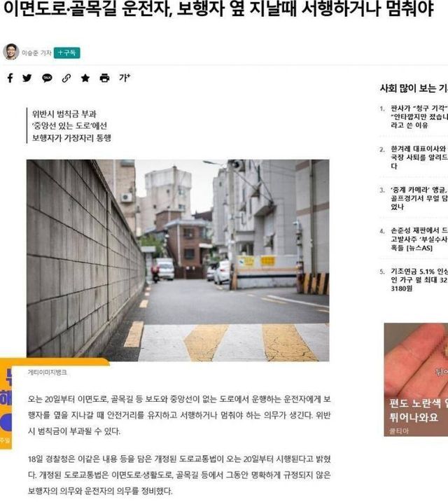This screenshot has height=502, width=448.
Task: Adjust font size with 가+ icon
Action: pos(125,78)
